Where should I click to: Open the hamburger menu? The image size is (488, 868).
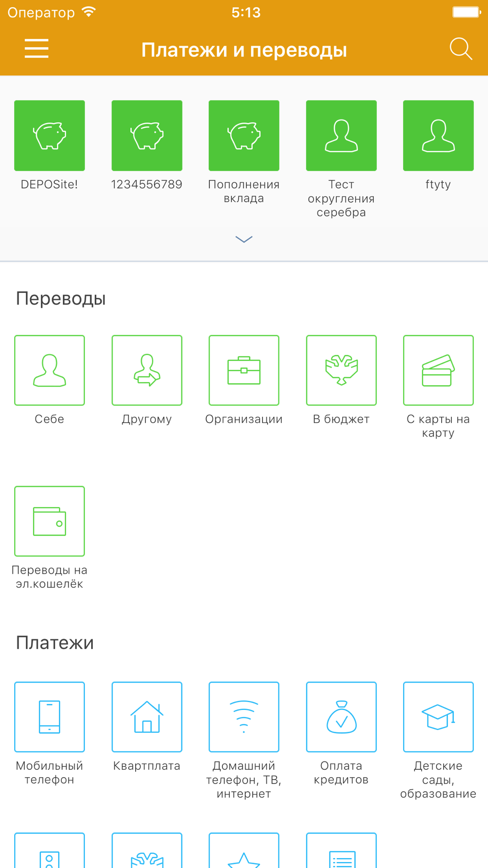click(x=37, y=49)
